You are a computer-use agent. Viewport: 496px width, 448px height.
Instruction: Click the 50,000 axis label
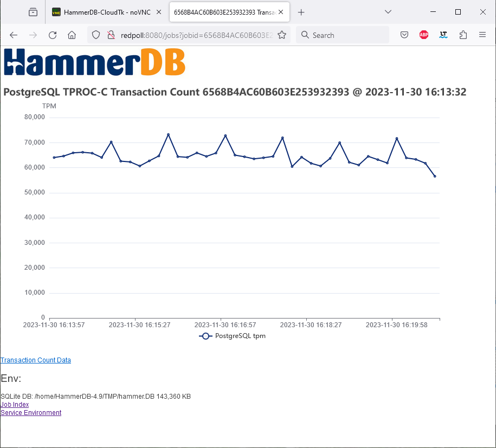[35, 192]
